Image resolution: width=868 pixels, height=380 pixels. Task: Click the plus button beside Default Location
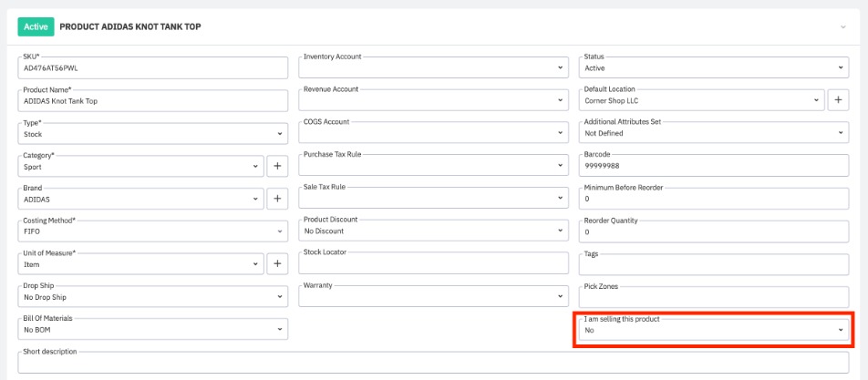point(838,100)
